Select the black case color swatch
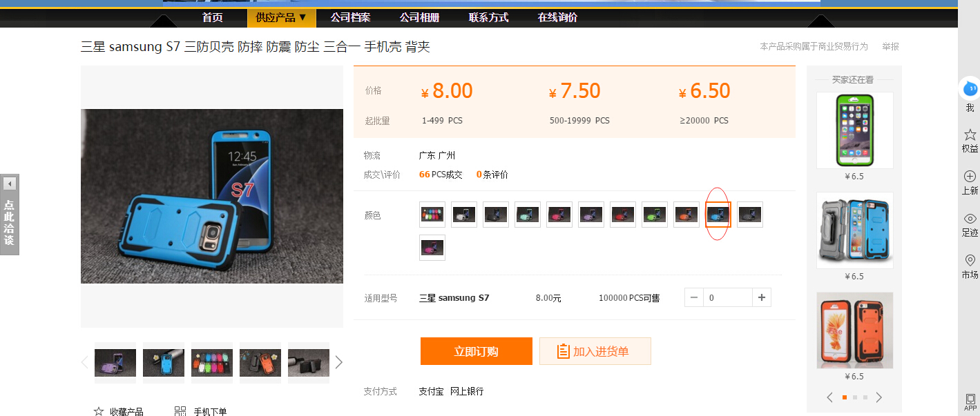This screenshot has width=980, height=416. click(x=496, y=215)
